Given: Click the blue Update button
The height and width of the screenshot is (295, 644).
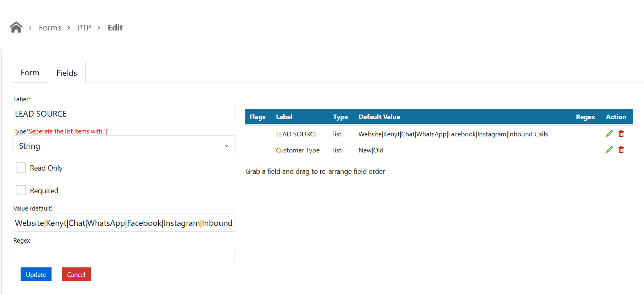Looking at the screenshot, I should tap(36, 274).
